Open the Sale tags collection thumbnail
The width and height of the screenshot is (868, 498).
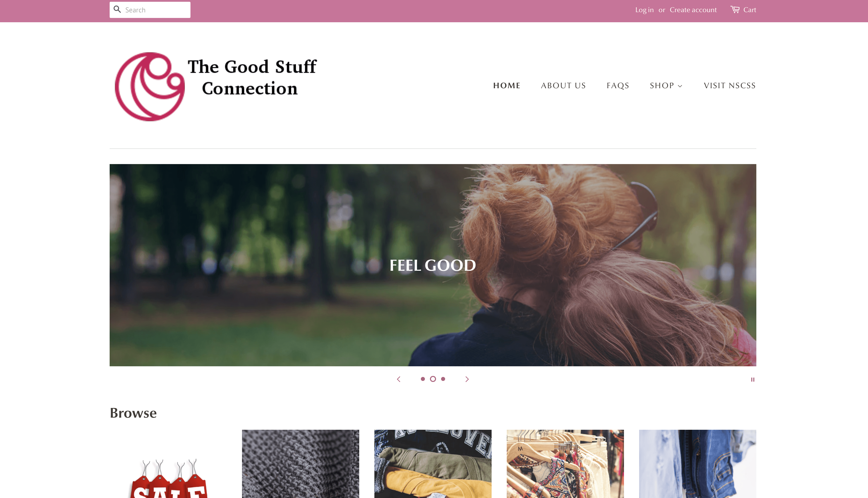coord(168,464)
